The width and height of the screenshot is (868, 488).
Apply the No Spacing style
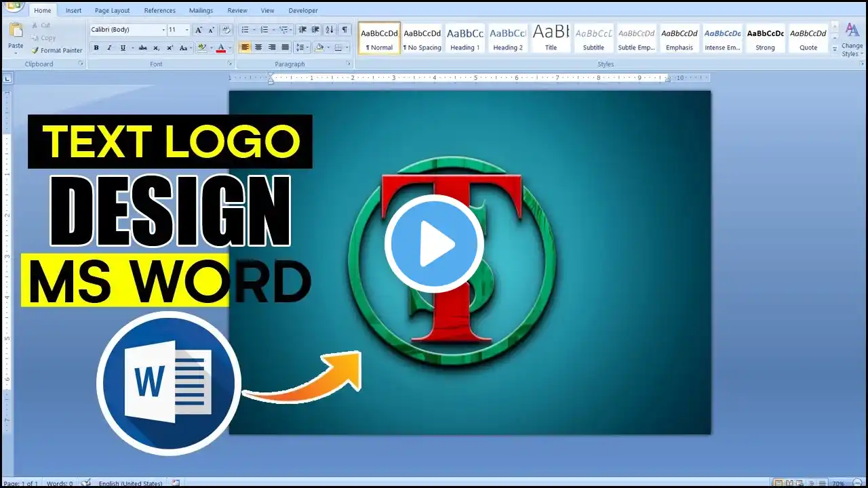pos(422,38)
